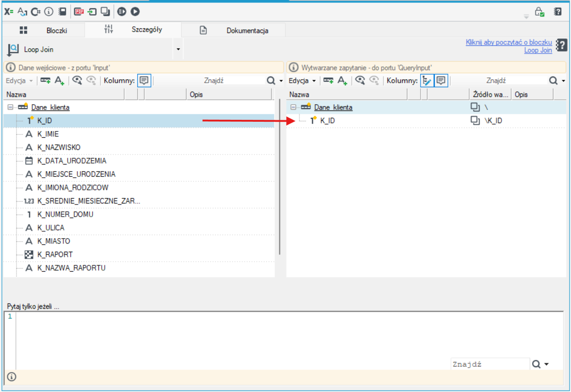This screenshot has width=571, height=392.
Task: Click the play run icon in top toolbar
Action: 135,12
